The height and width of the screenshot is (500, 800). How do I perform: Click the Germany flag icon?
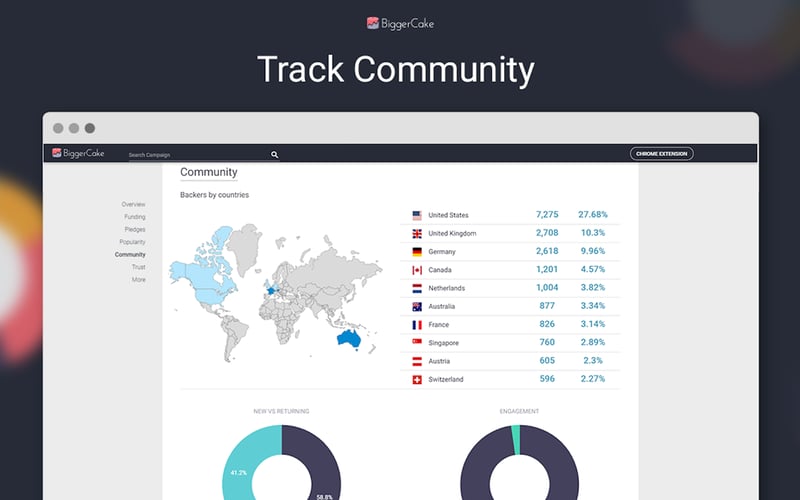pyautogui.click(x=417, y=252)
